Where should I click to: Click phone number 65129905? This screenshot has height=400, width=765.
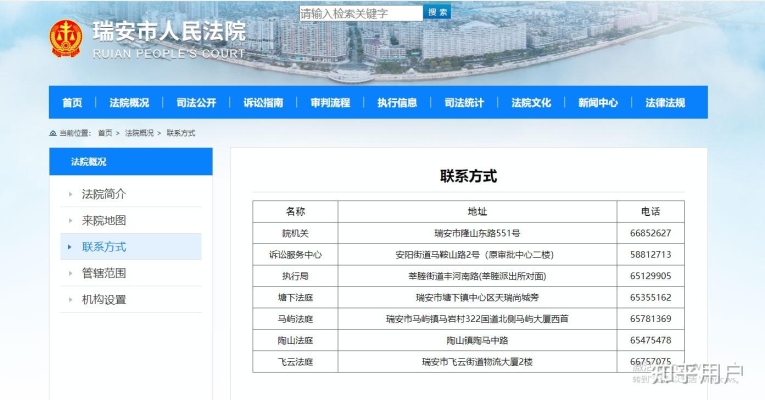point(650,276)
